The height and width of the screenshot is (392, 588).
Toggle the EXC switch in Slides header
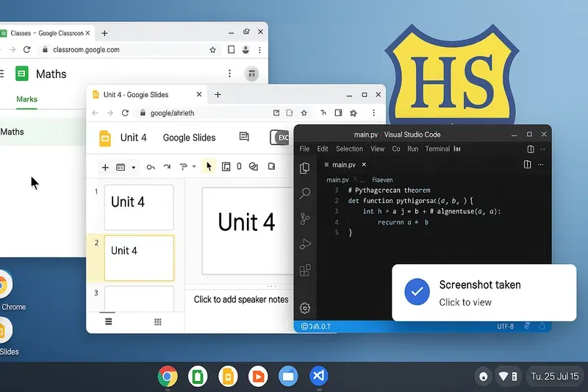click(x=279, y=138)
